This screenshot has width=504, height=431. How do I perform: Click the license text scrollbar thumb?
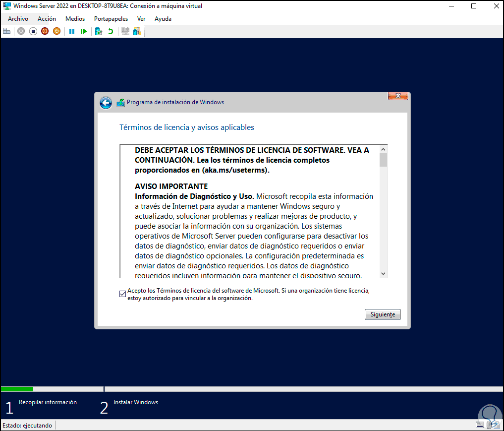(383, 160)
